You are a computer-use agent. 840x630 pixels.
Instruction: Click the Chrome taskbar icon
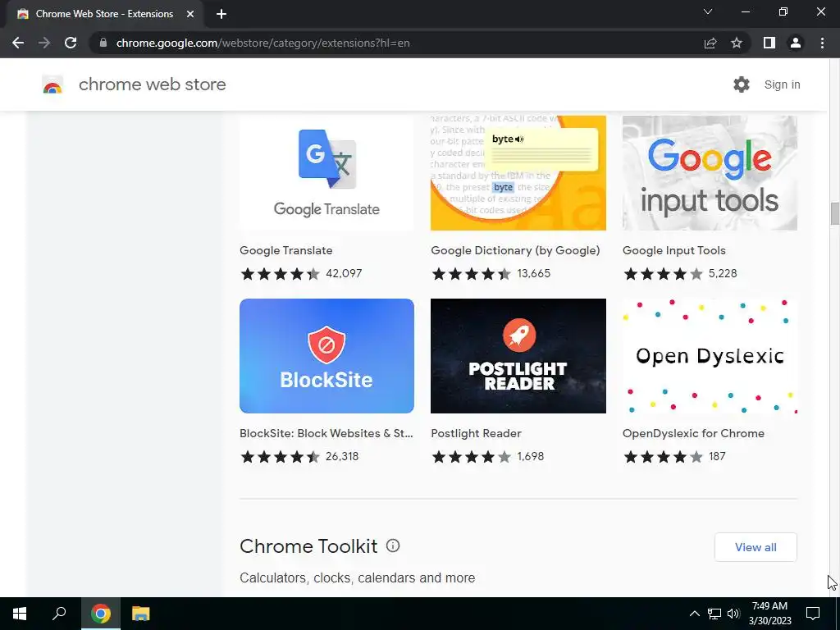pos(101,614)
